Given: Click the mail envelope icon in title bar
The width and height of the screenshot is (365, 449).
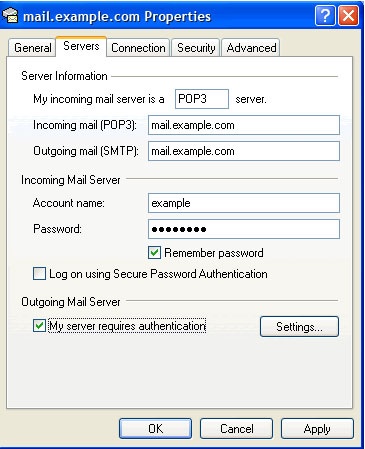Looking at the screenshot, I should (x=11, y=16).
